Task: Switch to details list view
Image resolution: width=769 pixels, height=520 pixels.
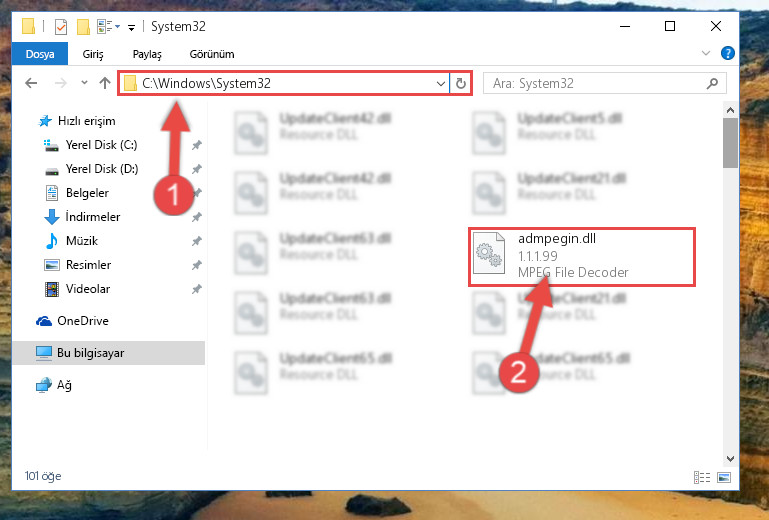Action: tap(702, 477)
